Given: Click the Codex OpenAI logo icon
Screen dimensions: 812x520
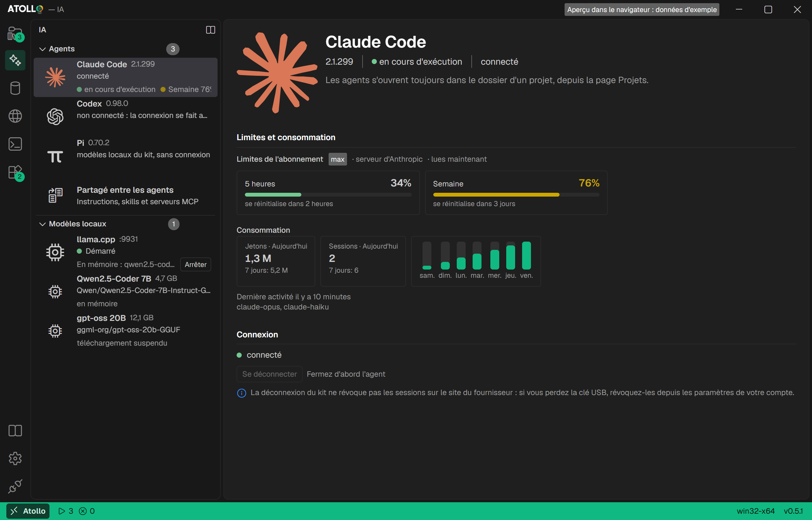Looking at the screenshot, I should (55, 116).
